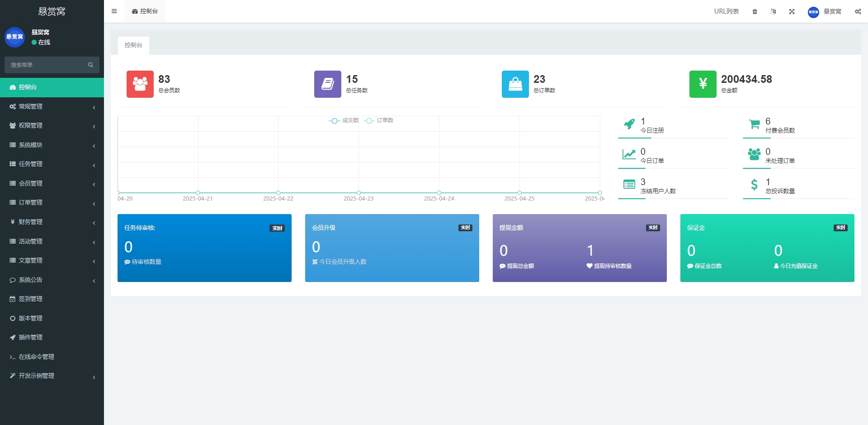Click the red 总会员数 members icon

click(x=140, y=84)
